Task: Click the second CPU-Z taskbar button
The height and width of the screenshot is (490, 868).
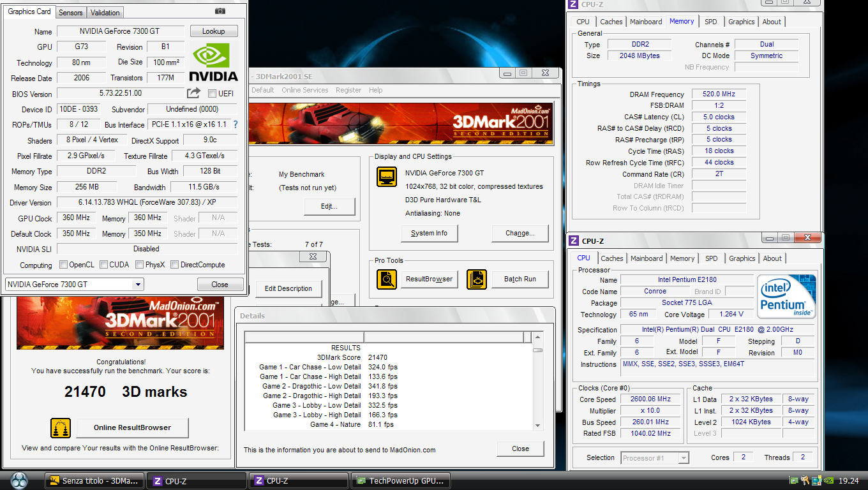Action: 299,480
